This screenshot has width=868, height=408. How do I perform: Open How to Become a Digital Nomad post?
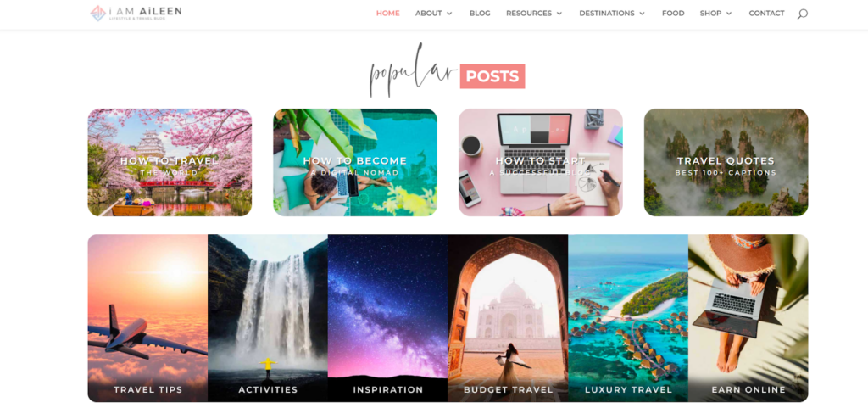click(x=355, y=162)
